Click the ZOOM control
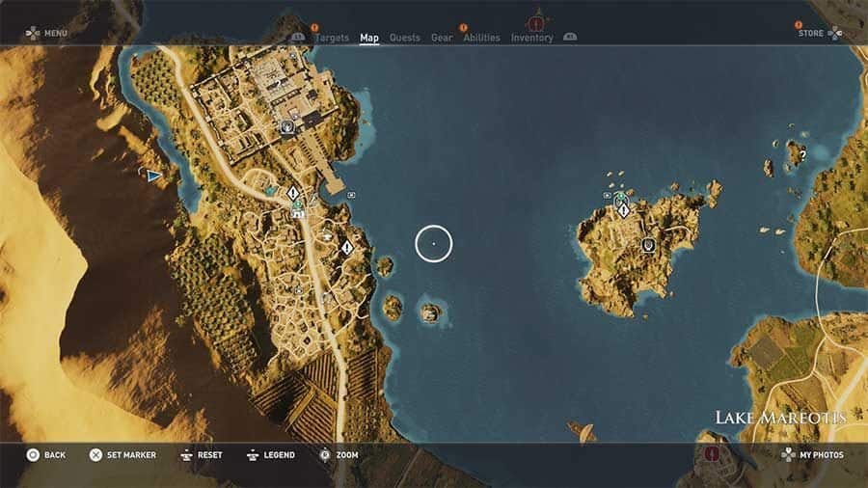 pyautogui.click(x=339, y=455)
